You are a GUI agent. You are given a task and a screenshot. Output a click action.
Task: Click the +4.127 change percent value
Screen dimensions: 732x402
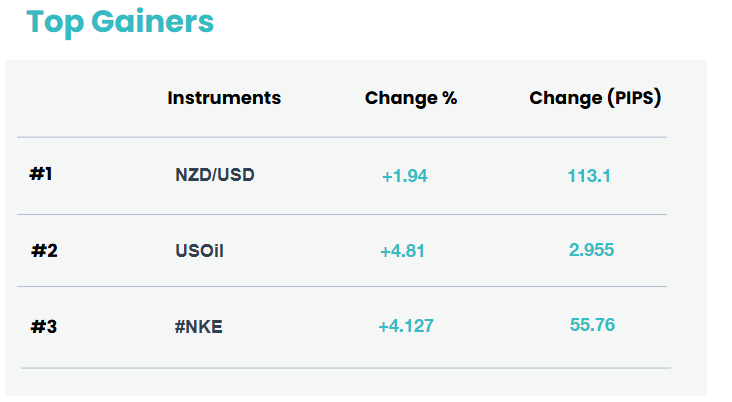click(x=406, y=326)
